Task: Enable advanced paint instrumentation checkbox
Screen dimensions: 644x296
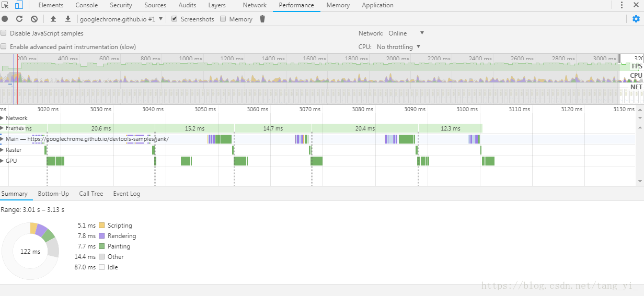Action: [4, 46]
